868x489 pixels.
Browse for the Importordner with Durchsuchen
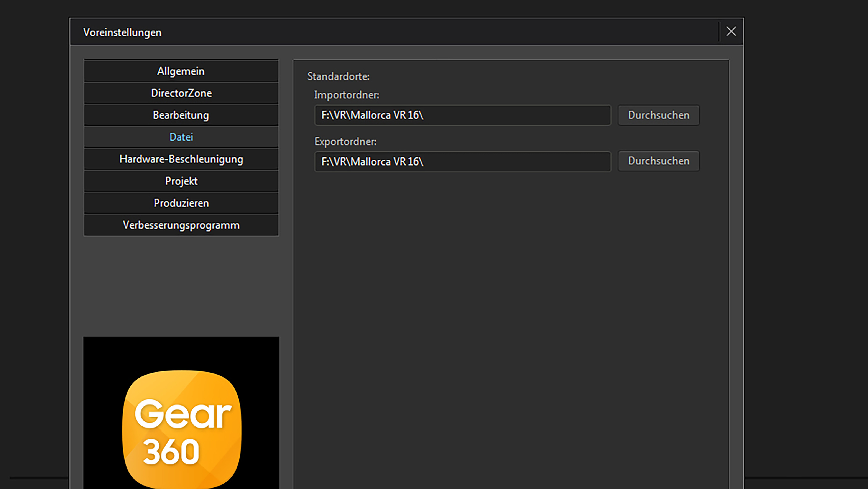tap(658, 115)
